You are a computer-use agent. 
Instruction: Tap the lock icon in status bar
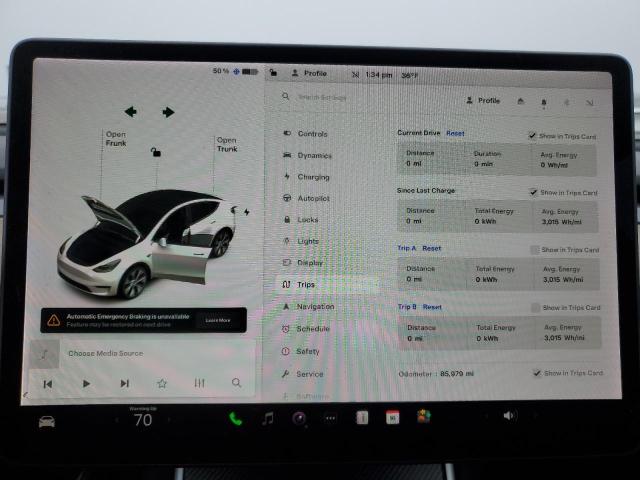click(x=273, y=73)
